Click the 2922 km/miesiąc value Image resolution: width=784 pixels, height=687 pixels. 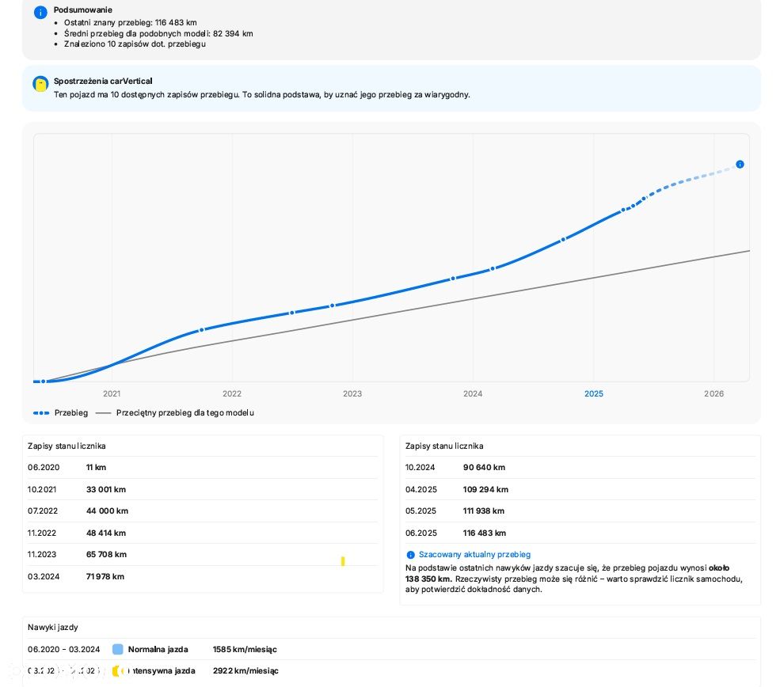tap(245, 671)
